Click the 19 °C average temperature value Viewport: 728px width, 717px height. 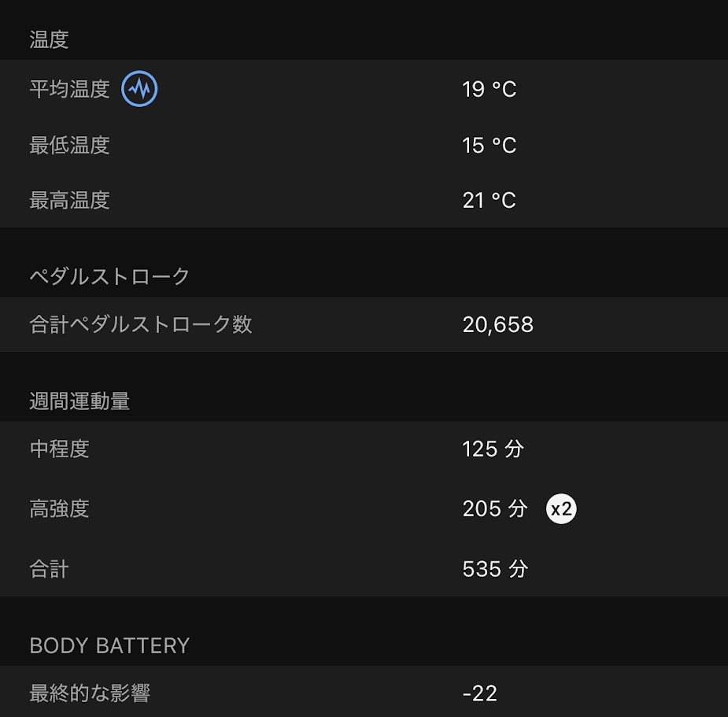click(489, 89)
